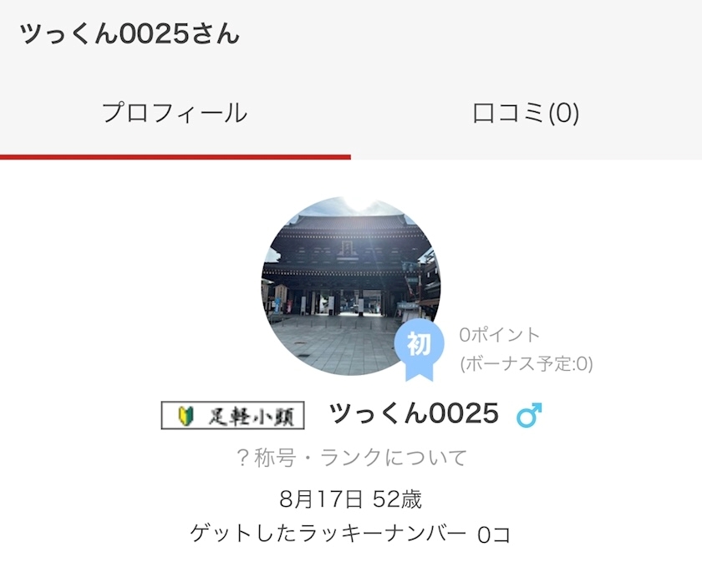Screen dimensions: 702x588
Task: Click the username ツっくん0025 beside the badge
Action: [x=414, y=413]
